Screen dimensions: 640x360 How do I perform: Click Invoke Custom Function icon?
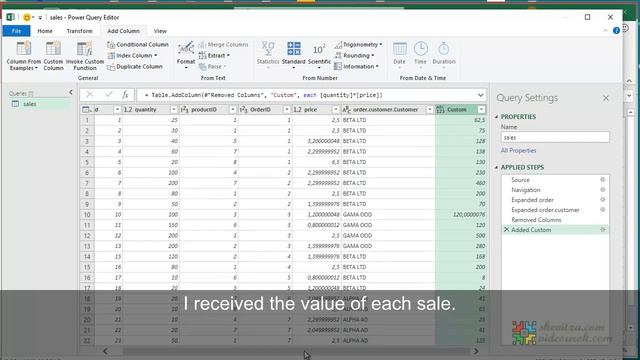coord(85,49)
